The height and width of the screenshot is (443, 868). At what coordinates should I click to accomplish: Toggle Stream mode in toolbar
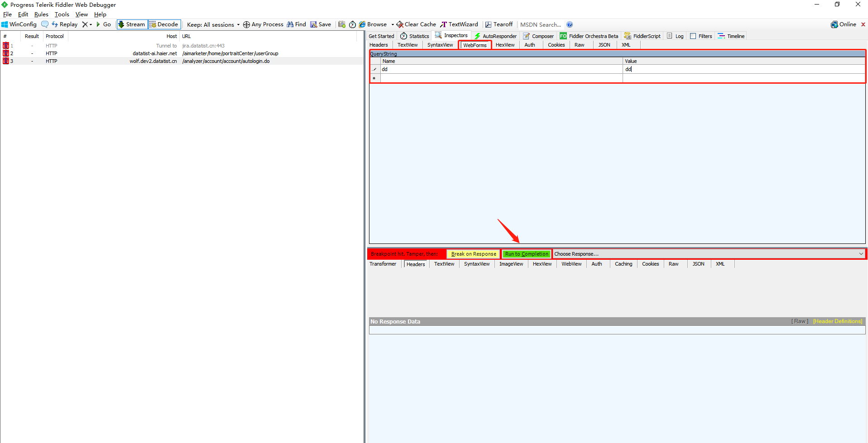[x=132, y=24]
